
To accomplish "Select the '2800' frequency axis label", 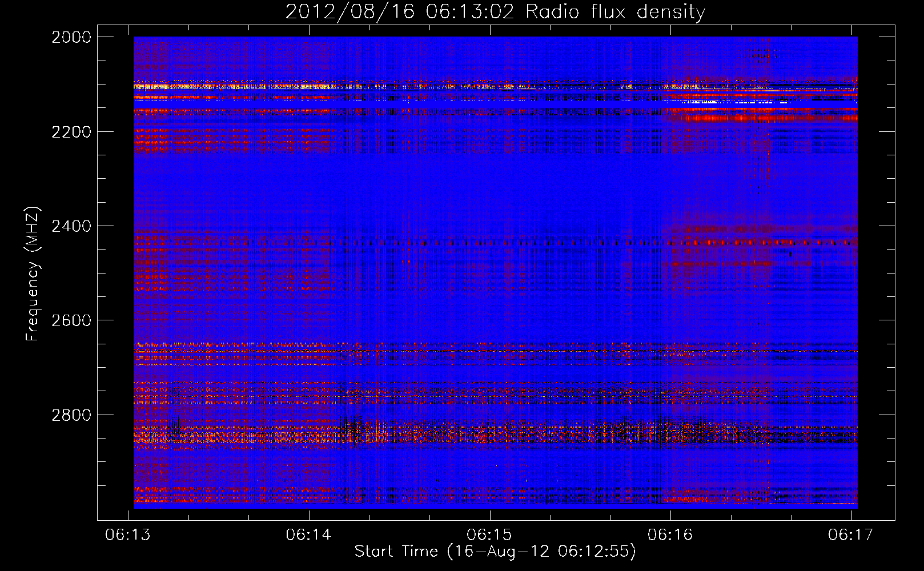I will coord(71,415).
